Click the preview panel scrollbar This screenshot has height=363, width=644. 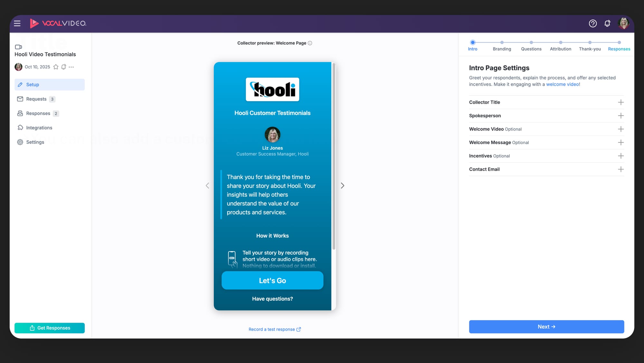334,157
